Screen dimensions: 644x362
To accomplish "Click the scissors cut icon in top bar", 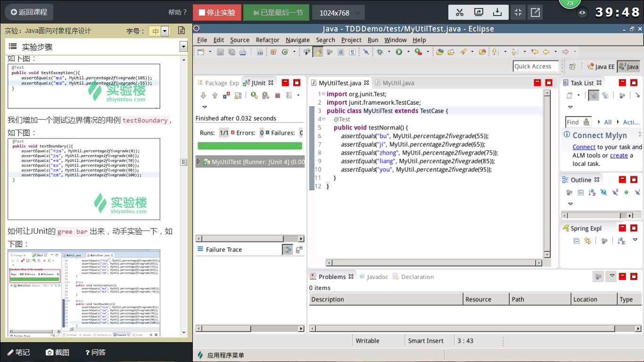I will [x=460, y=13].
